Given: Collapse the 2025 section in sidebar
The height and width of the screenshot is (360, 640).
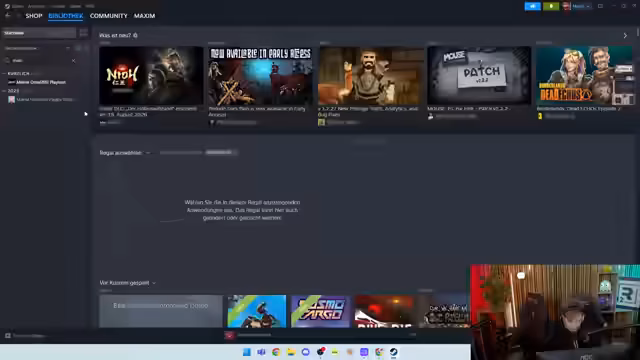Looking at the screenshot, I should point(4,91).
